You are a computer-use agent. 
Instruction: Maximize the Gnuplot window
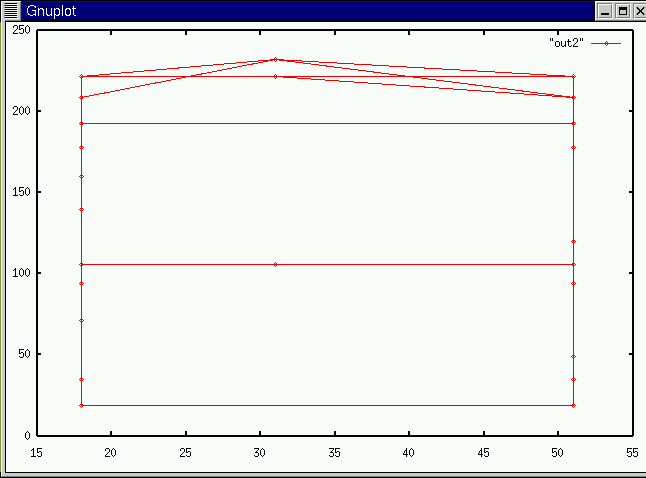[623, 11]
